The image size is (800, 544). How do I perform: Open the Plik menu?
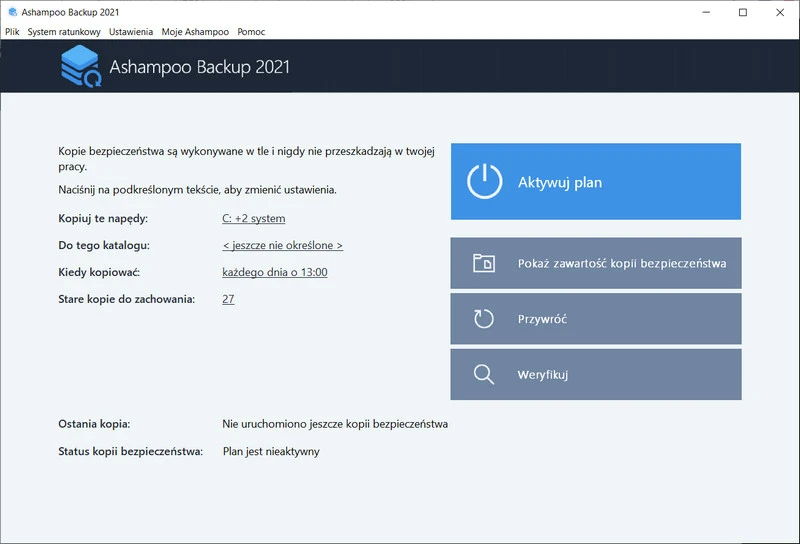tap(12, 32)
